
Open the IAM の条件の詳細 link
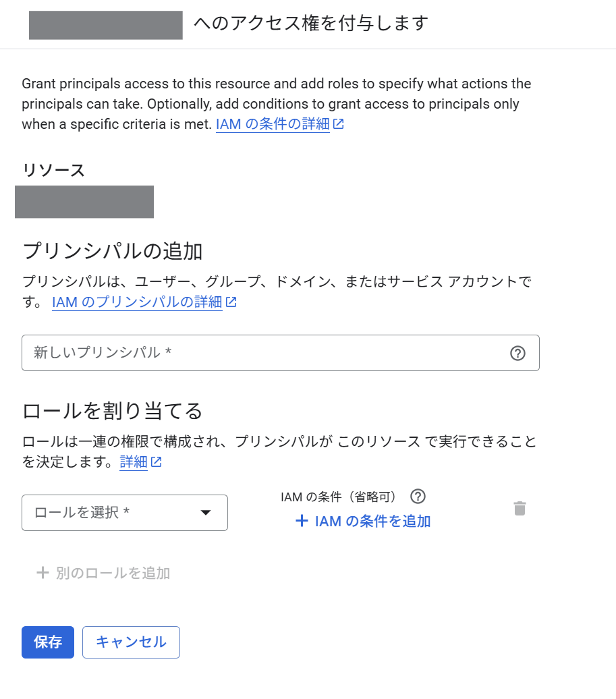pos(273,123)
